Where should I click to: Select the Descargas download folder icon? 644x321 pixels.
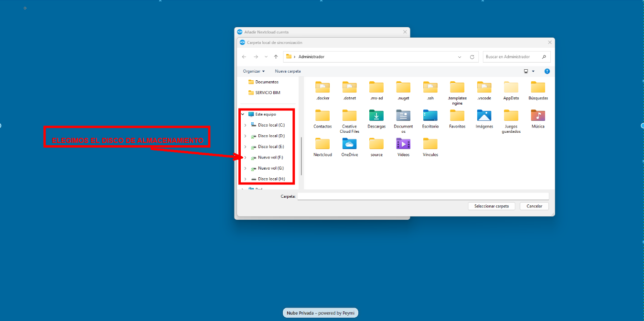pyautogui.click(x=376, y=116)
